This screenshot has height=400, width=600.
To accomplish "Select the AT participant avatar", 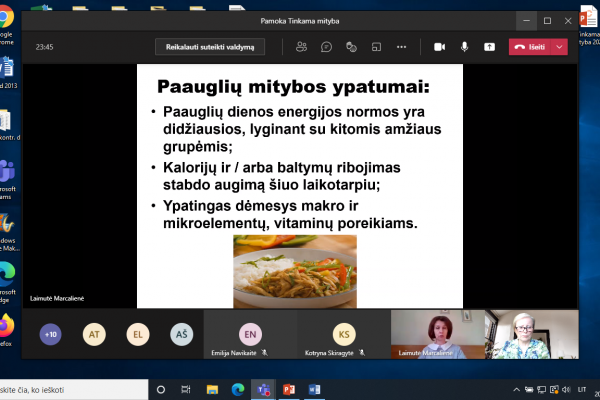I will pyautogui.click(x=94, y=334).
